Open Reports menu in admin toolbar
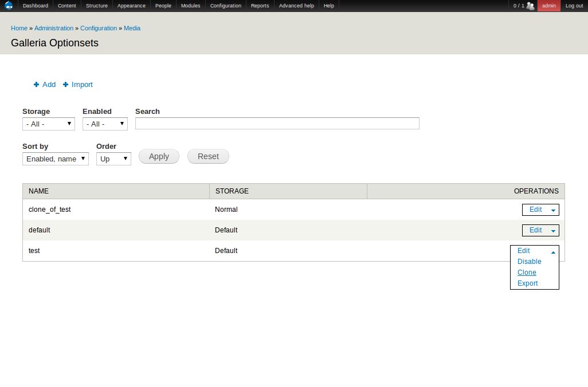This screenshot has height=387, width=588. [260, 6]
